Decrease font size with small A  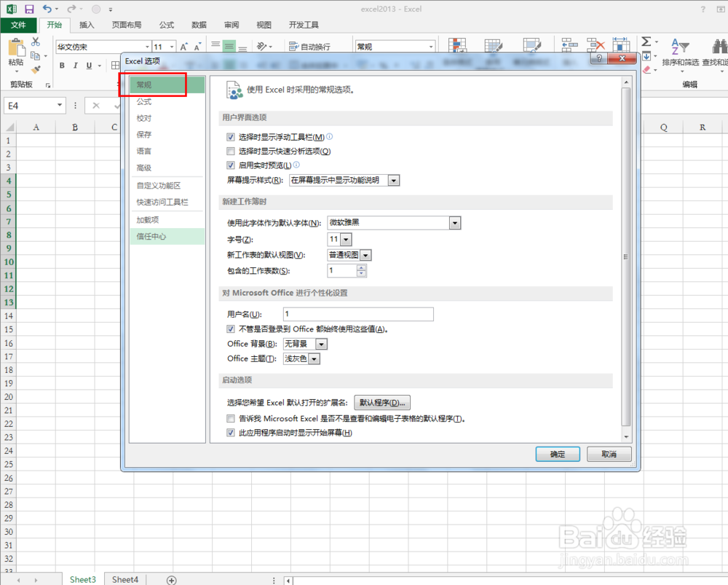(x=198, y=47)
